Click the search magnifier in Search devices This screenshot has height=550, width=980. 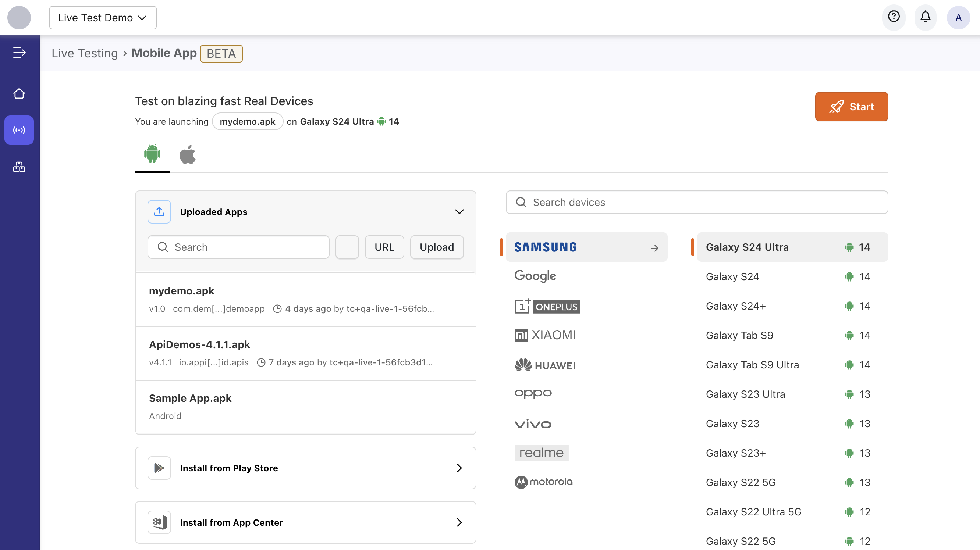521,202
